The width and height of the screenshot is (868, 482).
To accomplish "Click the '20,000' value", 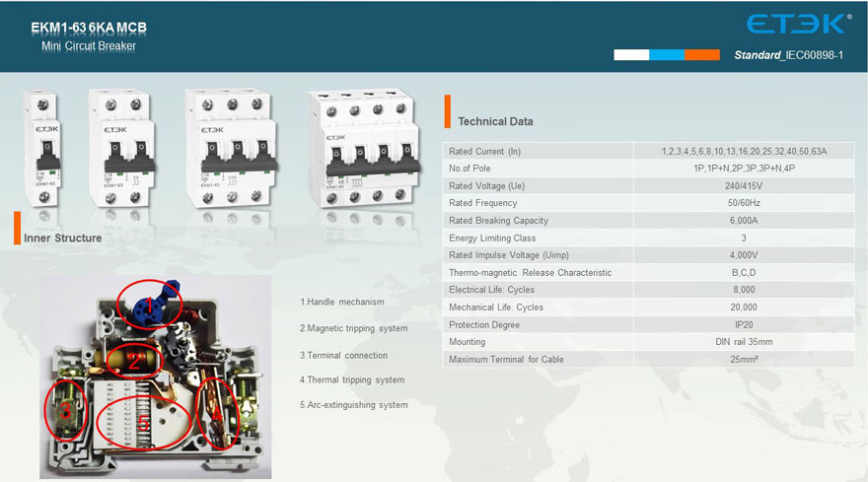I will pos(744,308).
